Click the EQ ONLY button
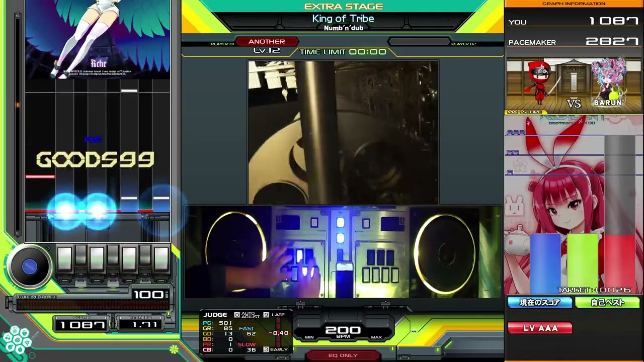644x362 pixels. 343,355
